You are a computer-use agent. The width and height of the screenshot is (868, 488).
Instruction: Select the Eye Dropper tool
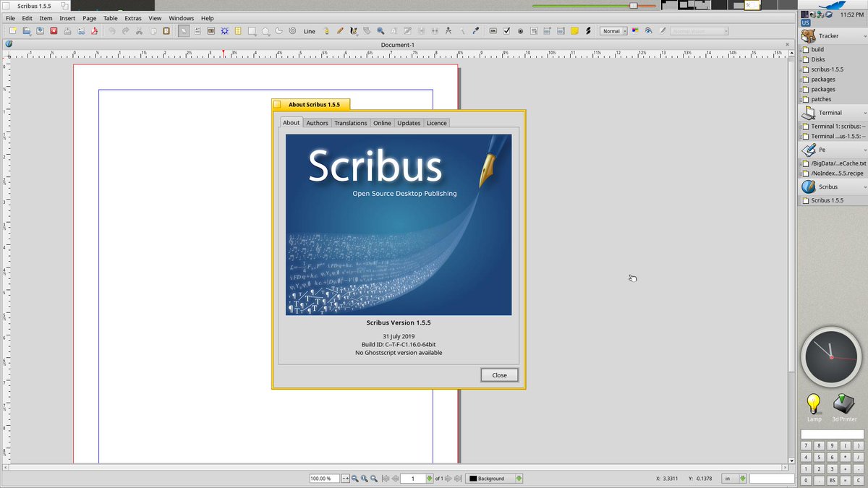pyautogui.click(x=475, y=31)
